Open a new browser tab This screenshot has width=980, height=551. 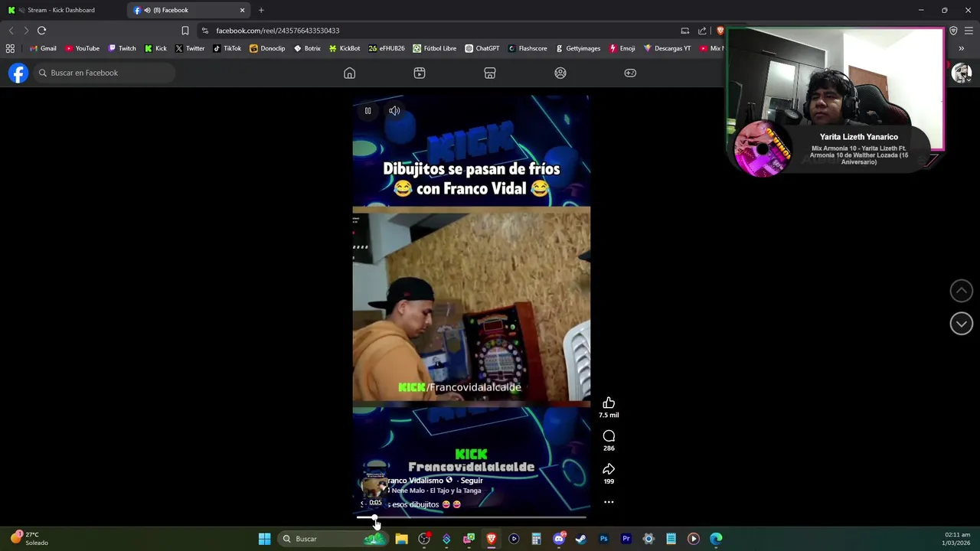261,10
